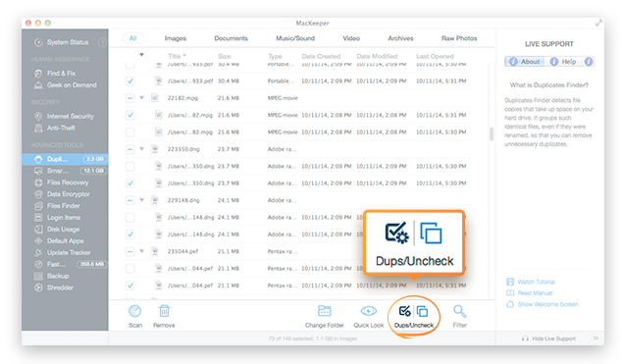Screen dimensions: 622x364
Task: Click the column header disclosure triangle
Action: [x=141, y=55]
